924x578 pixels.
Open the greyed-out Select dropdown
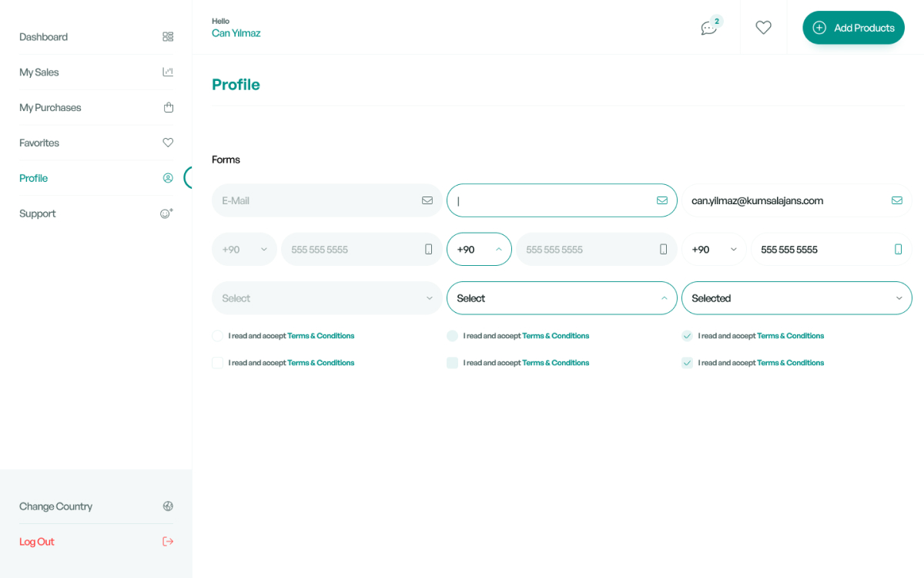coord(327,298)
